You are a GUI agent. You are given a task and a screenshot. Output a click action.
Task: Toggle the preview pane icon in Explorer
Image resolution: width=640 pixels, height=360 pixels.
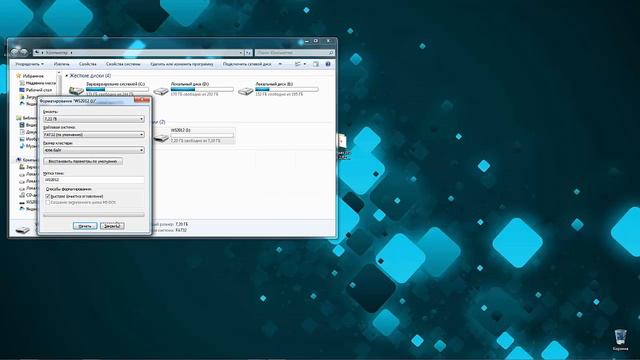[316, 64]
